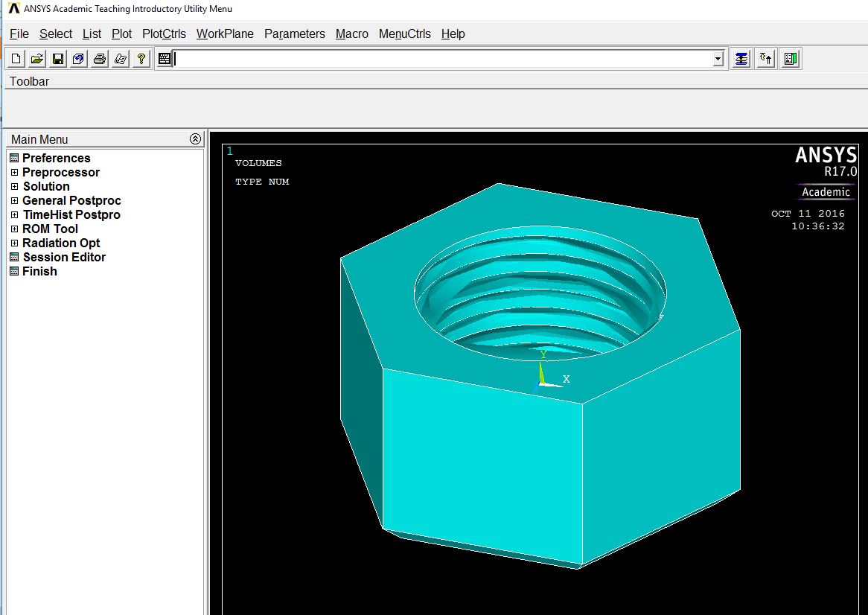
Task: Print the current view via Printer icon
Action: (99, 58)
